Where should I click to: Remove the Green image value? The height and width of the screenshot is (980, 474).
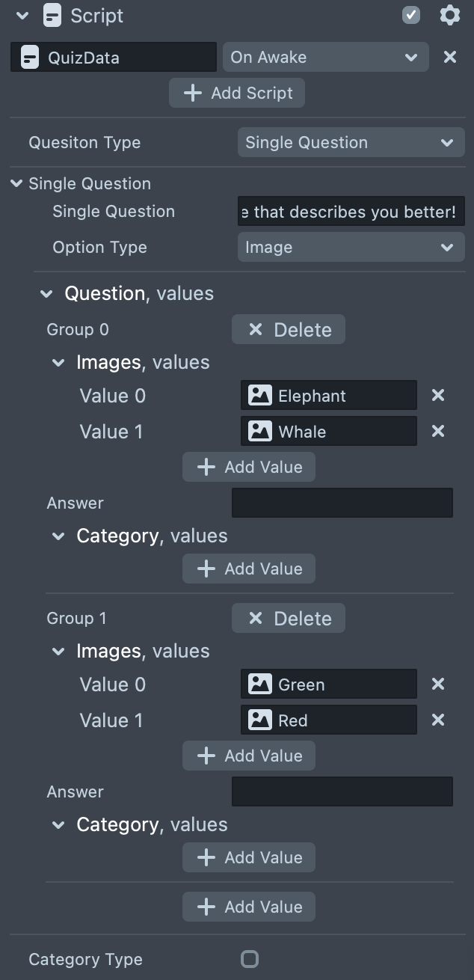pyautogui.click(x=438, y=684)
